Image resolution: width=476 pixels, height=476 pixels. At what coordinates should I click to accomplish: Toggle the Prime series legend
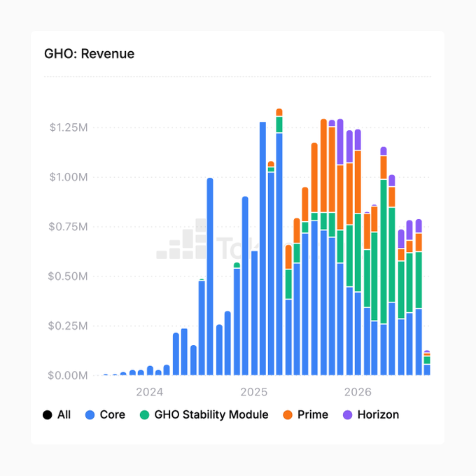(x=305, y=414)
